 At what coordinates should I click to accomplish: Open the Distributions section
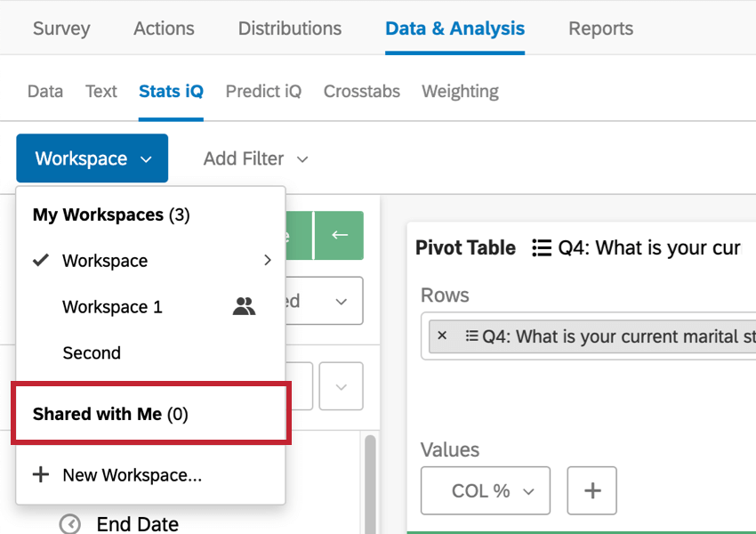point(289,28)
